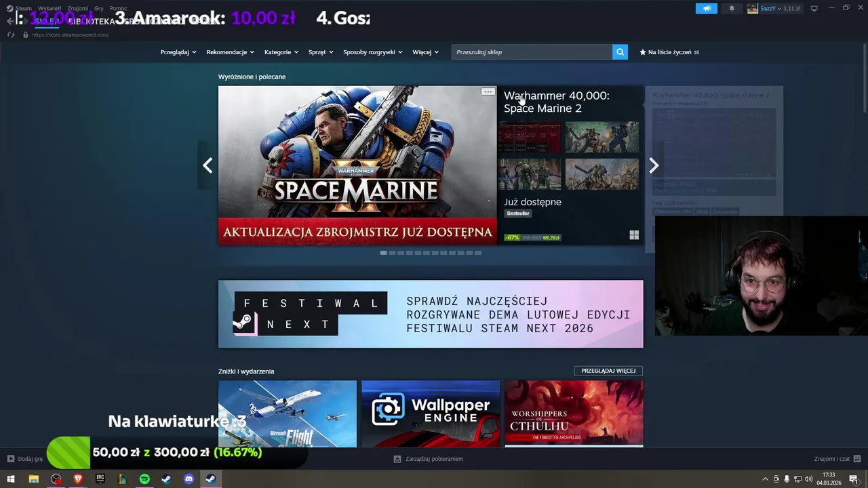Viewport: 868px width, 488px height.
Task: Click the store page vertical scrollbar
Action: pos(865,78)
